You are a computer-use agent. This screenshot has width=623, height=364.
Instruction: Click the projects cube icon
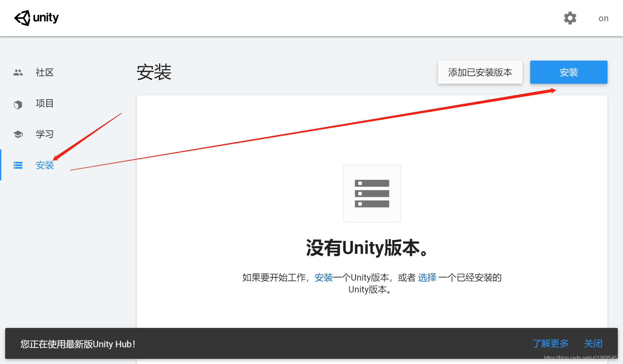18,104
